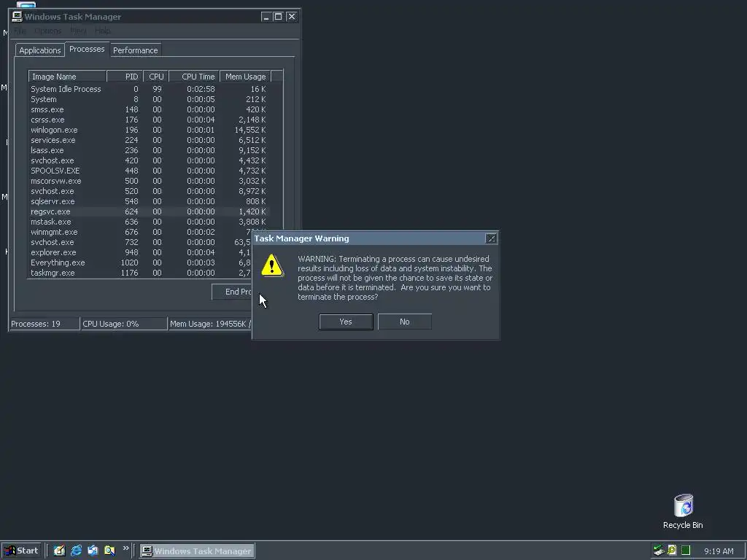Viewport: 747px width, 560px height.
Task: Open Outlook Express from quick launch
Action: click(x=93, y=551)
